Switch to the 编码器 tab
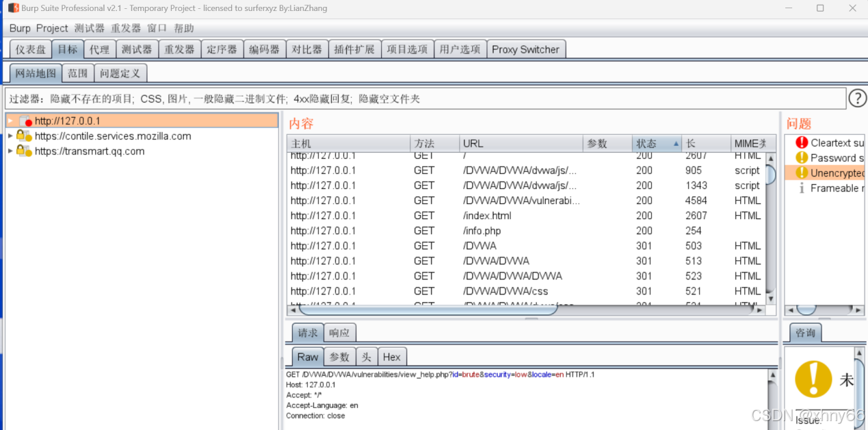This screenshot has height=430, width=868. click(x=264, y=49)
